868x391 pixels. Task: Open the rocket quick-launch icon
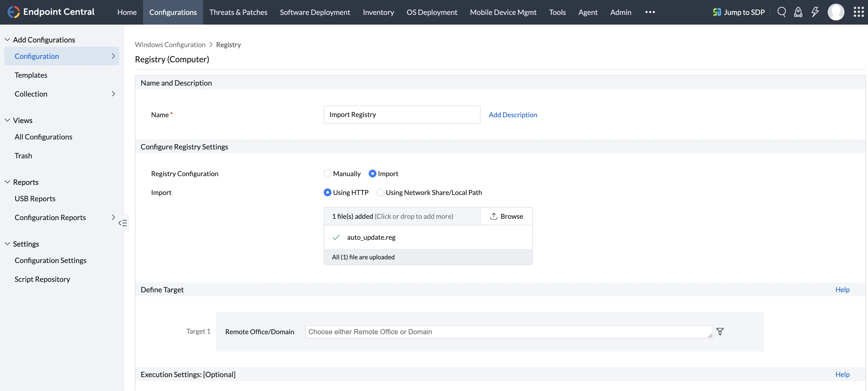click(x=798, y=12)
